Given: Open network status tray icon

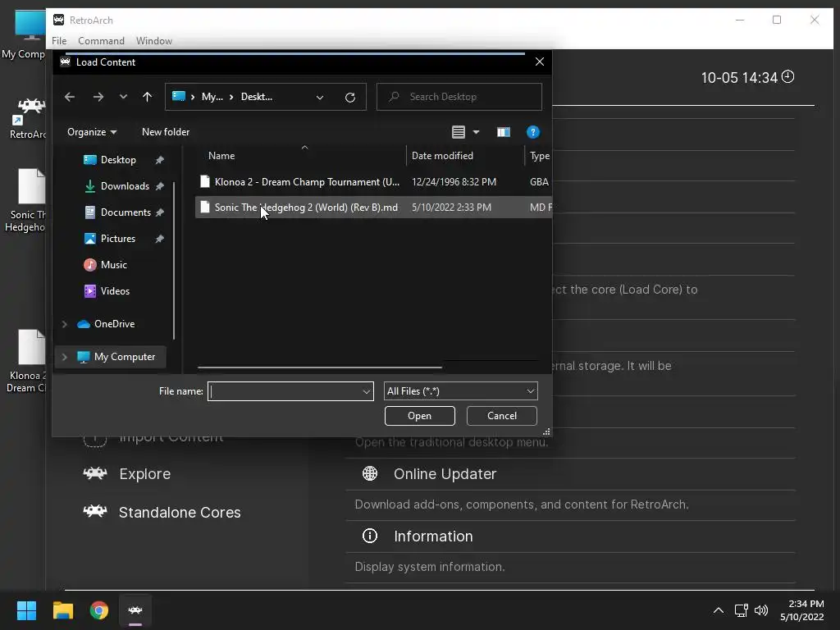Looking at the screenshot, I should (x=741, y=610).
